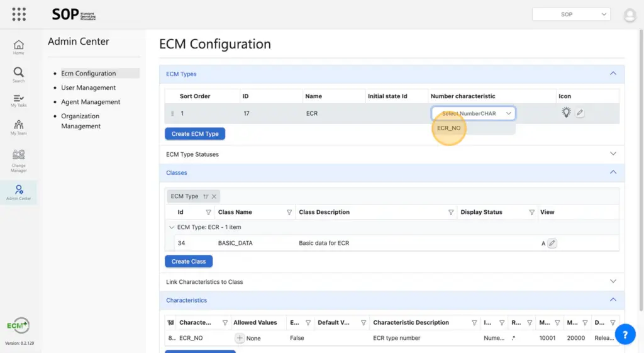Open the app launcher grid icon

click(19, 14)
